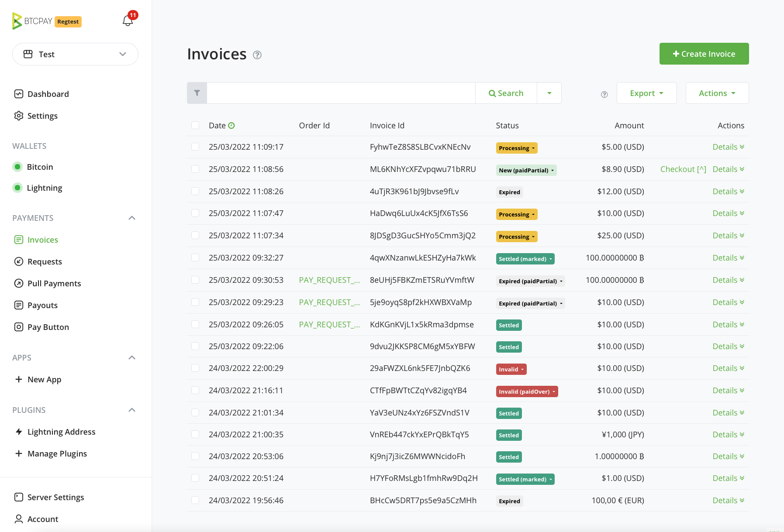The image size is (784, 532).
Task: Click the Account person icon
Action: coord(19,519)
